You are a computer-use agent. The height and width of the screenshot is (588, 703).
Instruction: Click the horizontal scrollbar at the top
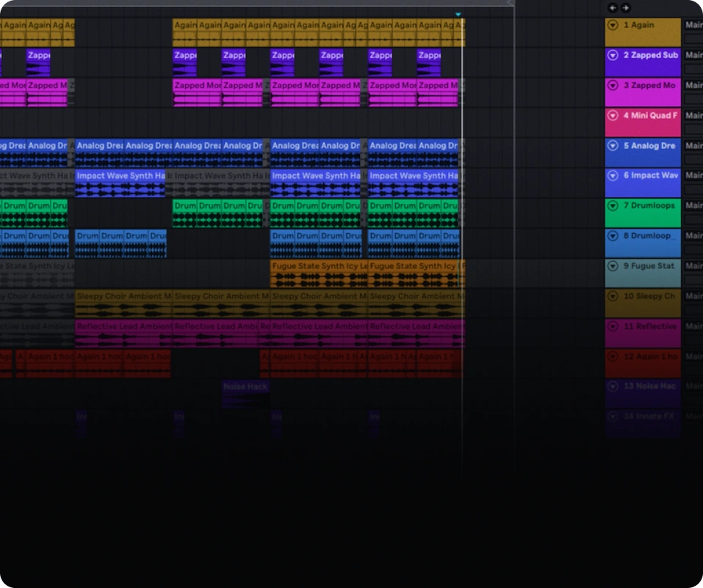tap(257, 3)
